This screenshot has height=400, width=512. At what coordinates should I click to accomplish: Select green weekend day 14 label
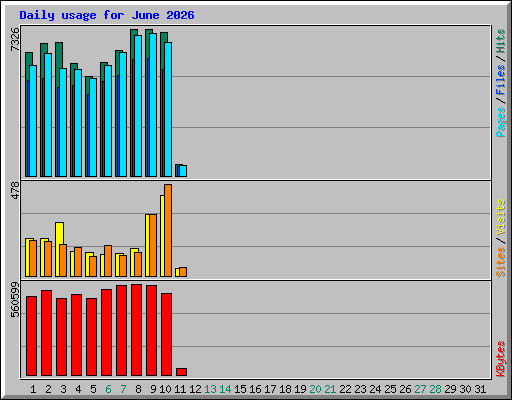[225, 389]
